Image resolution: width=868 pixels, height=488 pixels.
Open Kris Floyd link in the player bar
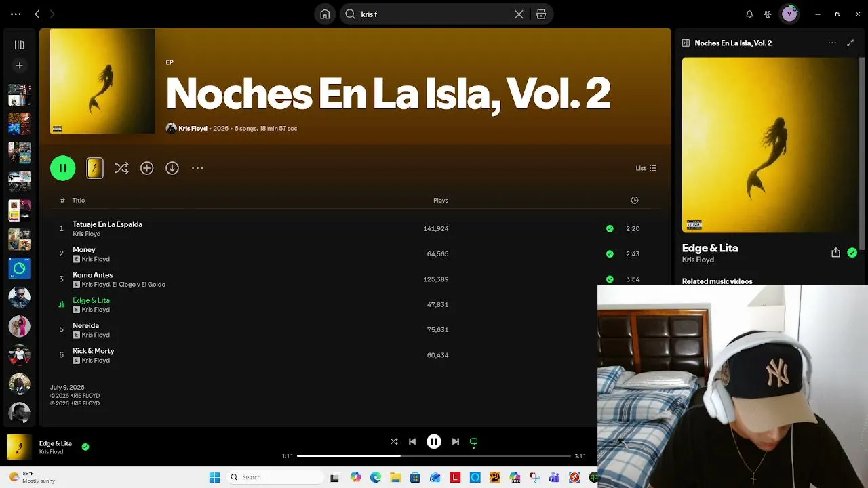point(51,452)
